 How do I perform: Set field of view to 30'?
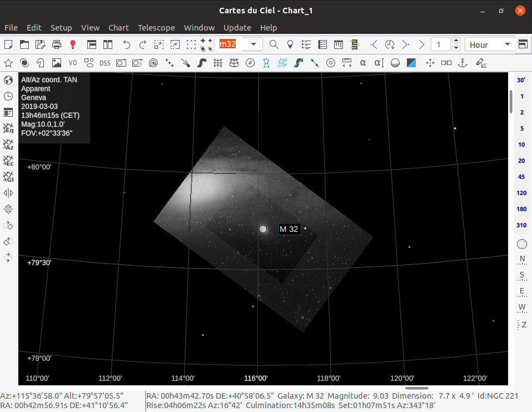[521, 80]
